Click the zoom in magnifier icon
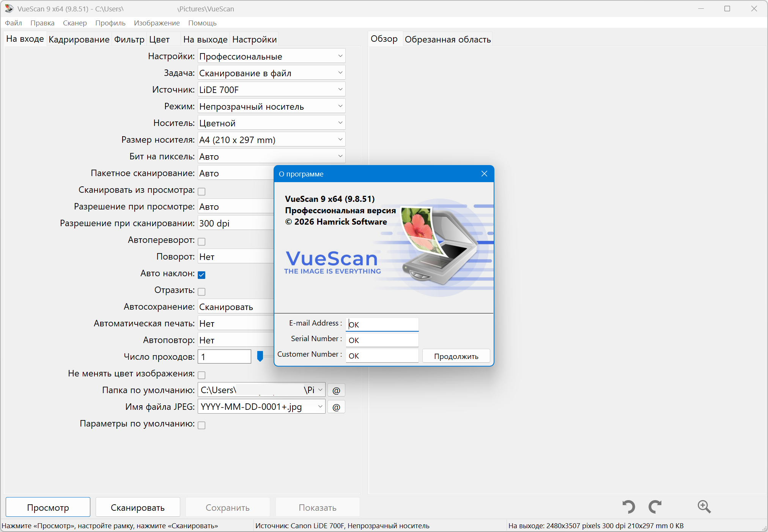The image size is (768, 532). (704, 507)
